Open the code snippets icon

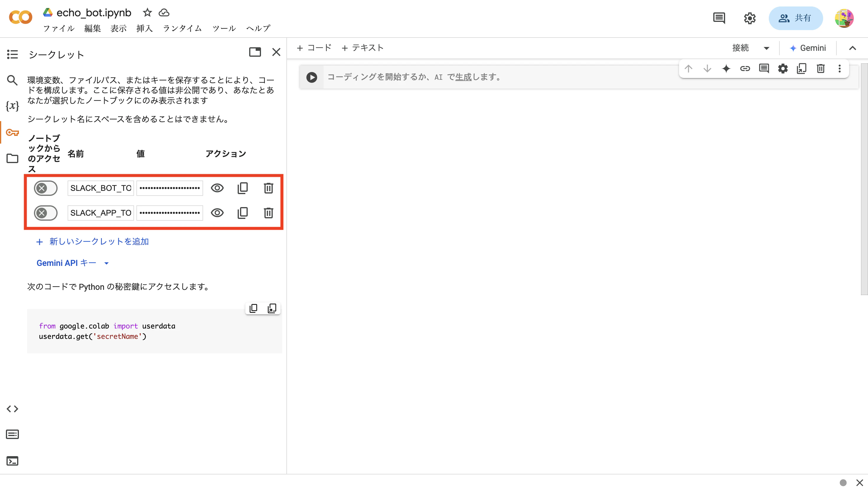tap(12, 409)
